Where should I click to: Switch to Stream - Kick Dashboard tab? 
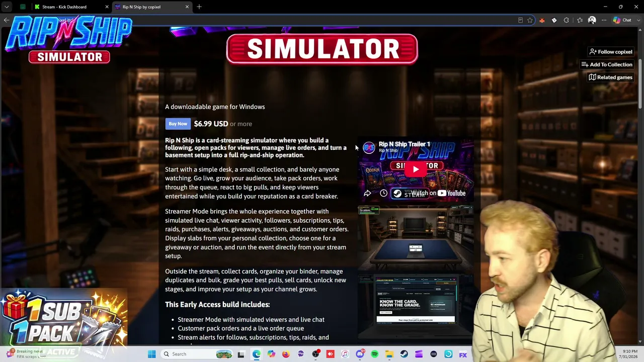point(64,7)
